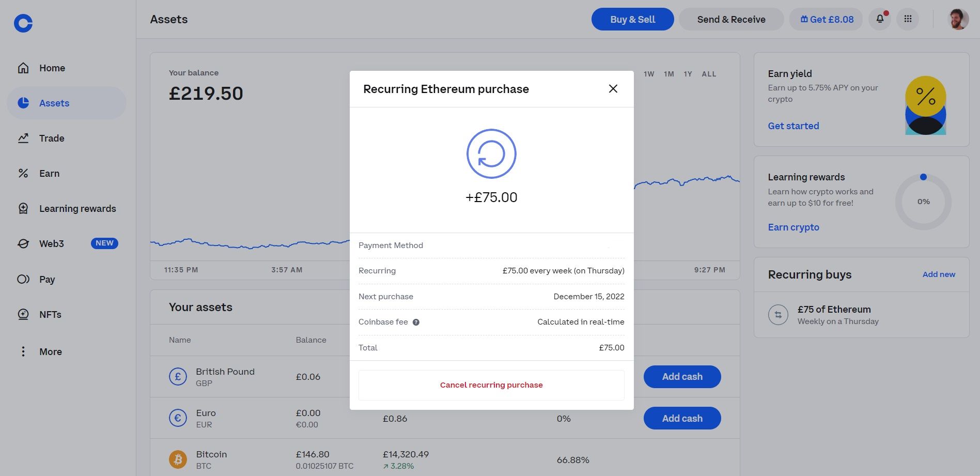This screenshot has height=476, width=980.
Task: Select the Bitcoin asset name
Action: (x=211, y=454)
